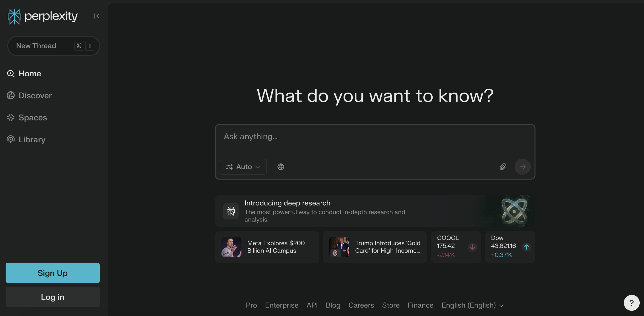Viewport: 644px width, 316px height.
Task: Click the Spaces sparkle icon
Action: [11, 118]
